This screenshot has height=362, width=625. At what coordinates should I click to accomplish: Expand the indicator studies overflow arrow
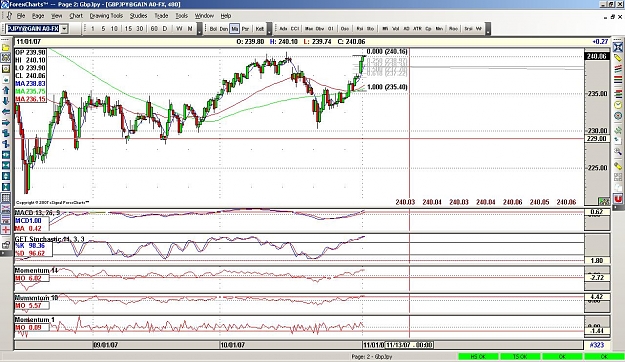coord(488,29)
